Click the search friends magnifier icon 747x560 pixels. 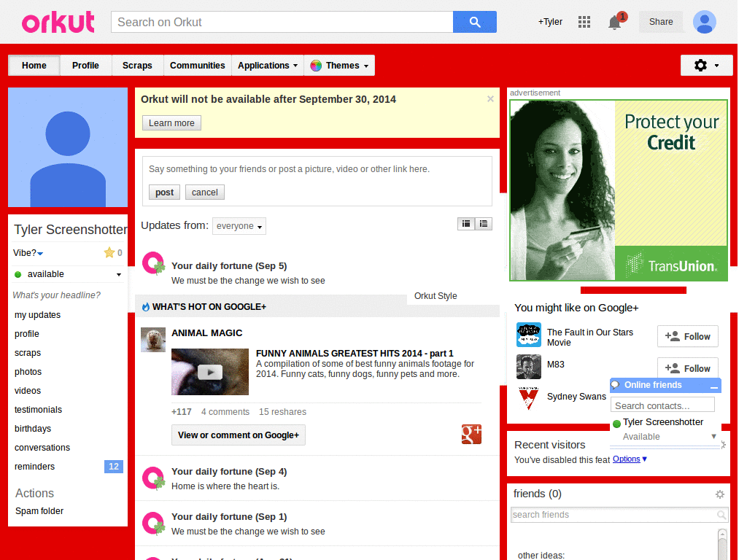point(721,515)
